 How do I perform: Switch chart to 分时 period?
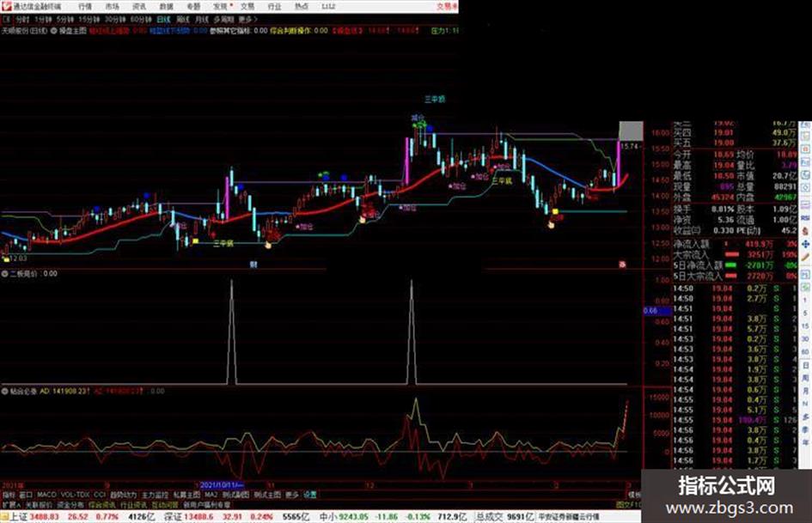[22, 20]
